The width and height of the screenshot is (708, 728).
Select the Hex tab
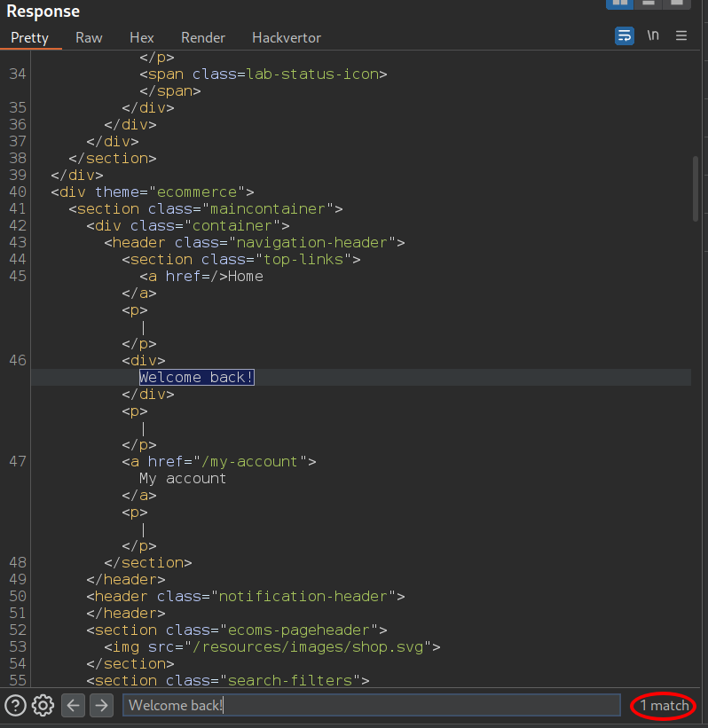[x=142, y=38]
